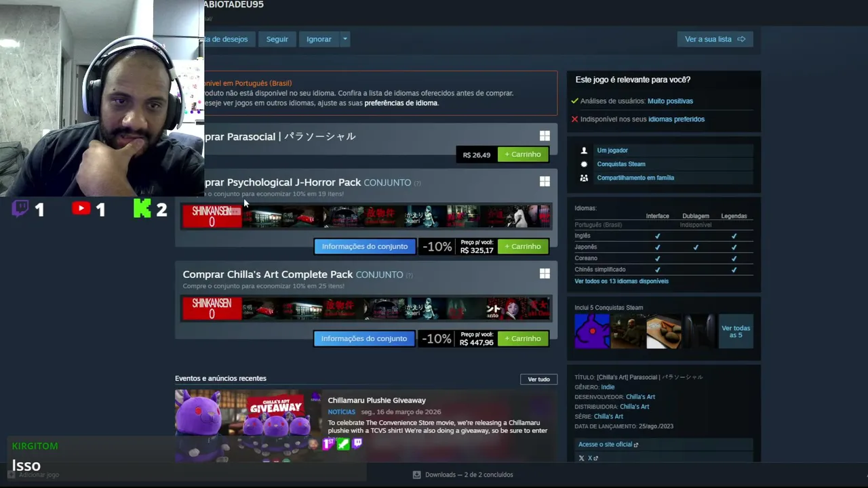868x488 pixels.
Task: Add Psychological J-Horror Pack to cart
Action: [523, 247]
